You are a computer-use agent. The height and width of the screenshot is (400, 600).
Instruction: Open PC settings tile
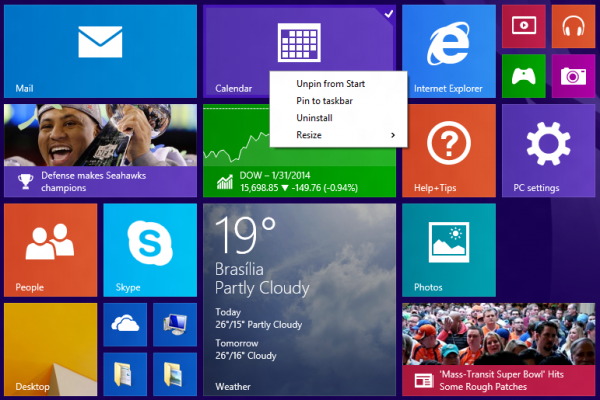(548, 150)
